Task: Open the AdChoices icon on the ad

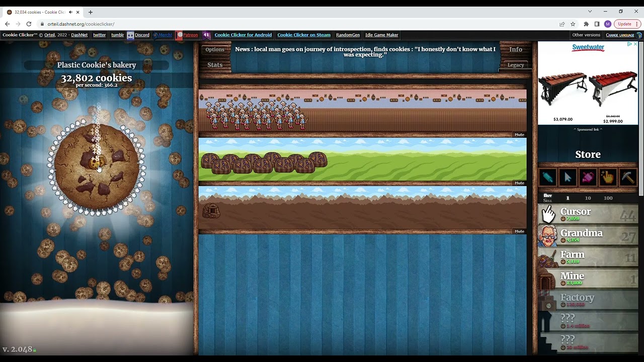Action: 629,44
